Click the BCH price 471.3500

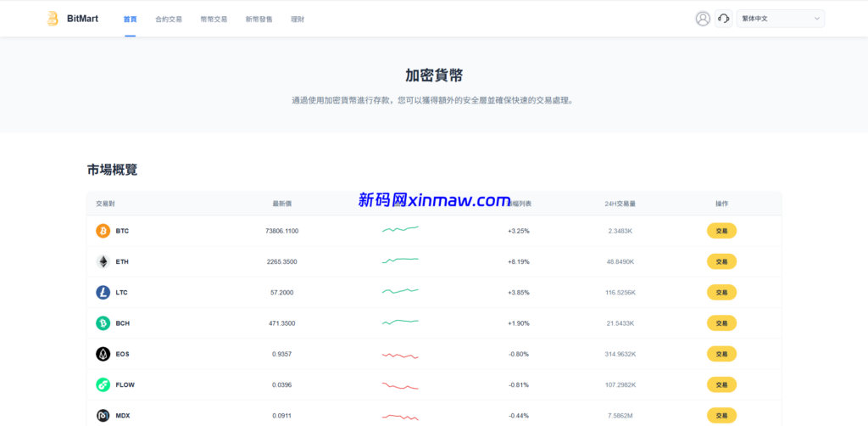281,323
